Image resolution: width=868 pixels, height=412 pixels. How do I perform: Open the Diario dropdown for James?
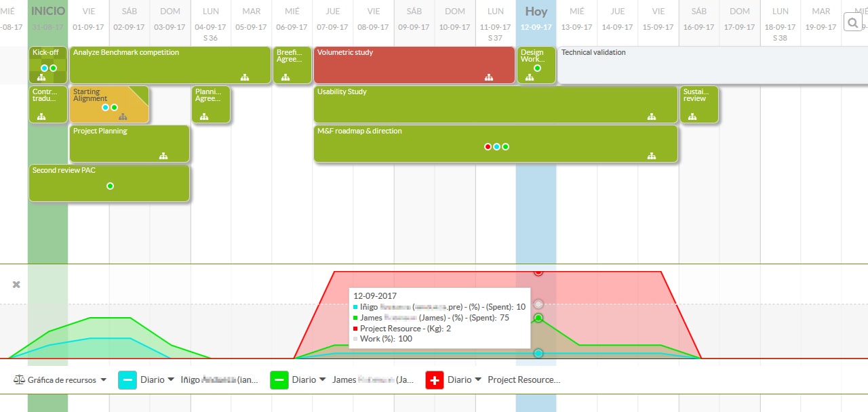pos(309,380)
